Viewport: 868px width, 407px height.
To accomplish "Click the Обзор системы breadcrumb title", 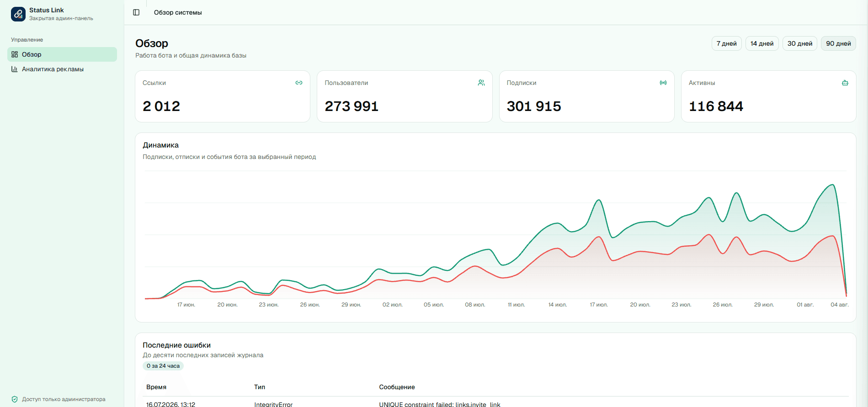I will point(178,12).
